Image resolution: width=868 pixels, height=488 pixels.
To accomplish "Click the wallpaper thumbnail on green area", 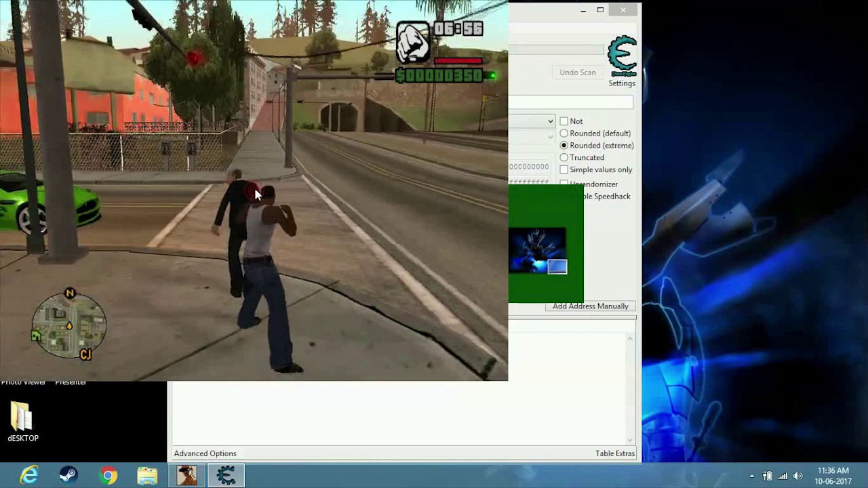I will click(x=538, y=251).
